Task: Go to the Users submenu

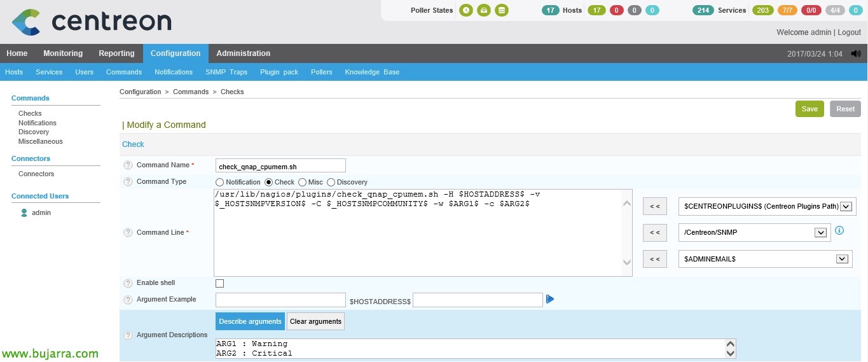Action: click(x=85, y=73)
